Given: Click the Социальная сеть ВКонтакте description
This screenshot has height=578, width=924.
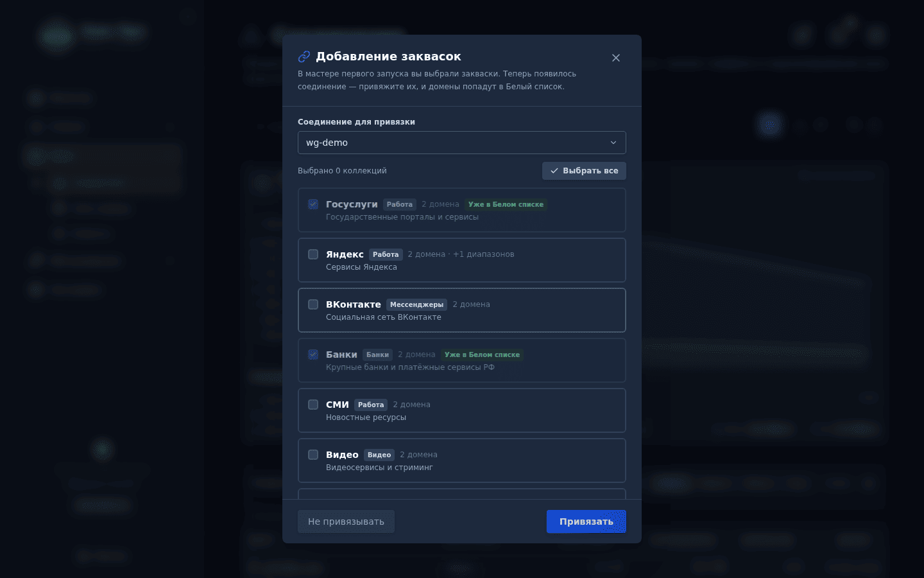Looking at the screenshot, I should pyautogui.click(x=384, y=317).
